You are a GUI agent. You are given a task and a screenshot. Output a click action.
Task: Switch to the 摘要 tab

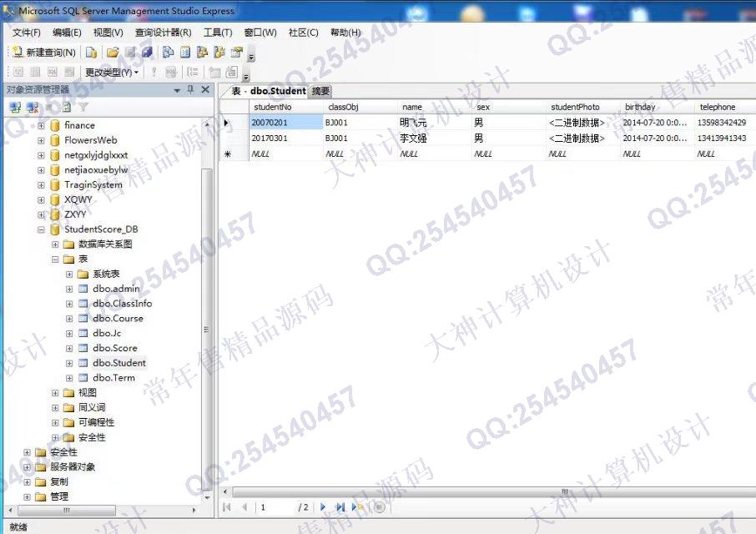pyautogui.click(x=320, y=91)
